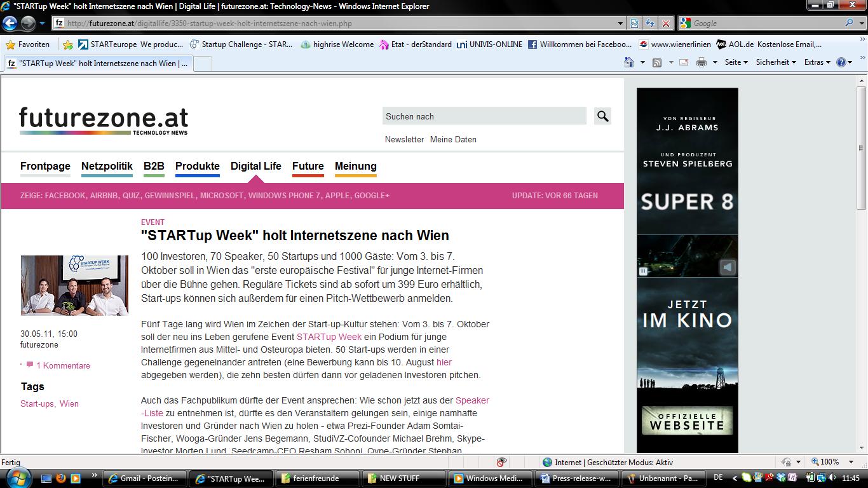Pause the Super 8 video ad
The width and height of the screenshot is (868, 488).
point(643,271)
